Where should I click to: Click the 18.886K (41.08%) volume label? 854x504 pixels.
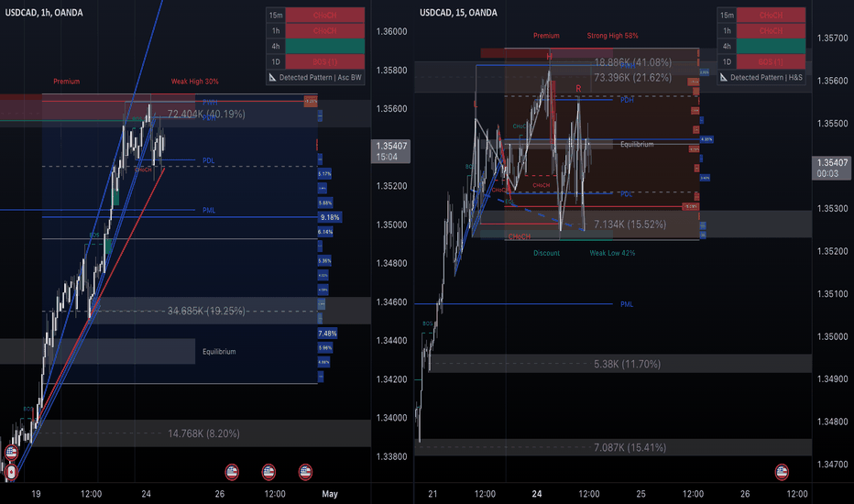click(x=632, y=62)
